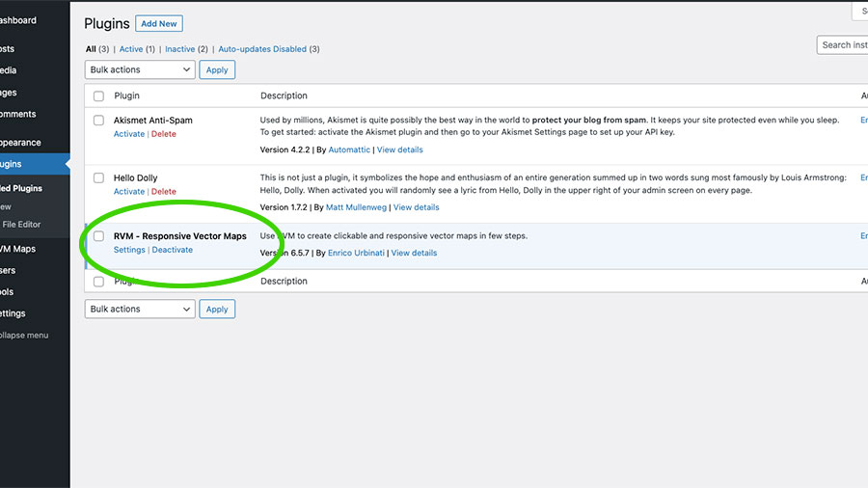This screenshot has height=488, width=868.
Task: Select the Akismet Anti-Spam checkbox
Action: (x=98, y=120)
